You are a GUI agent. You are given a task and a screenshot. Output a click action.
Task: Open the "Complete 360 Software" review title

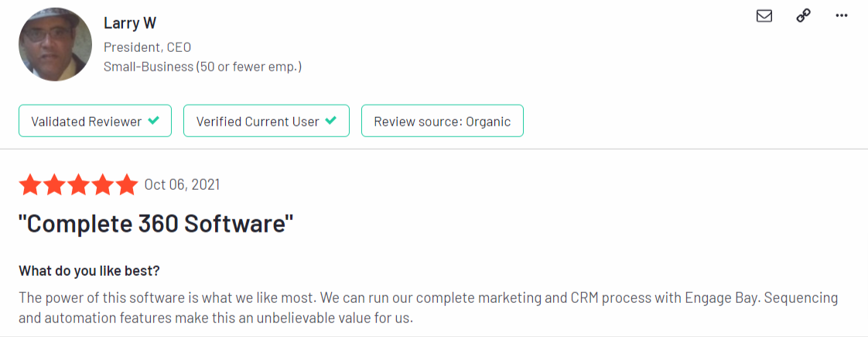point(155,224)
